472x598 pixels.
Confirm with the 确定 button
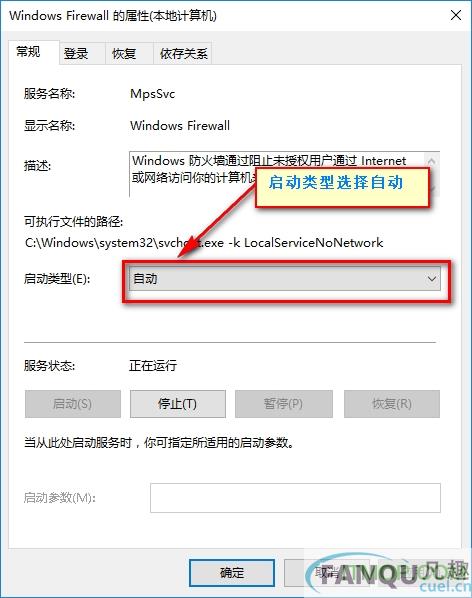point(232,572)
